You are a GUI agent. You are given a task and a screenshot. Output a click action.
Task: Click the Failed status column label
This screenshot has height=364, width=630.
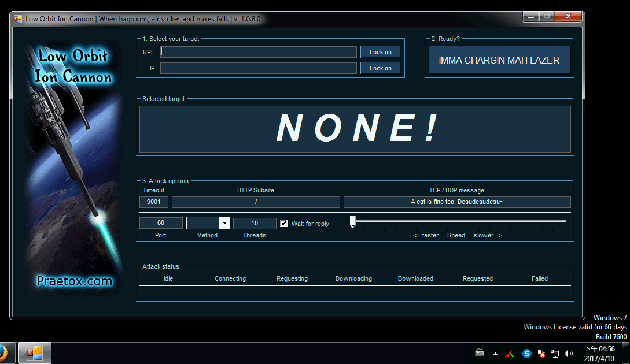click(540, 278)
